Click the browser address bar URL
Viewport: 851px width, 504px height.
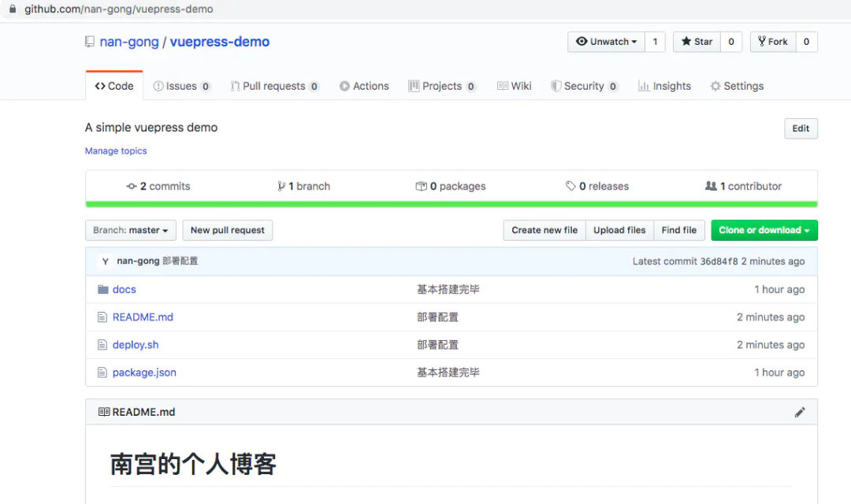[x=119, y=9]
